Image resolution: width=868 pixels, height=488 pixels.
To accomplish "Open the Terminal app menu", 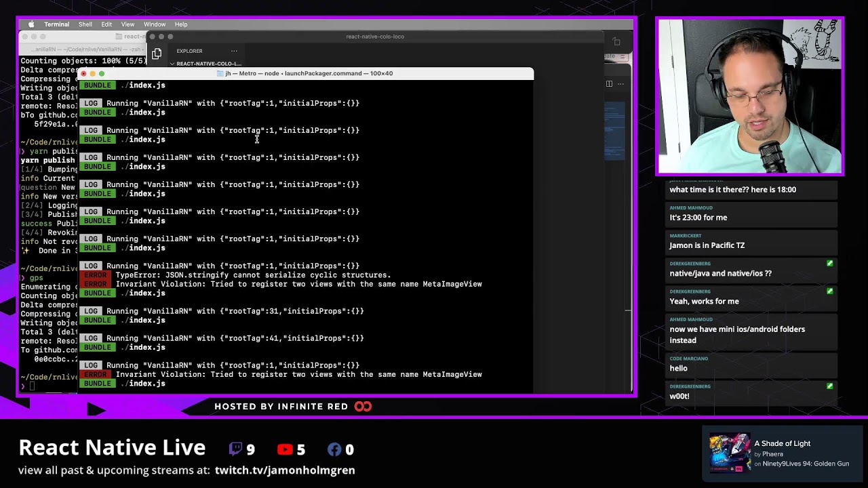I will coord(56,24).
